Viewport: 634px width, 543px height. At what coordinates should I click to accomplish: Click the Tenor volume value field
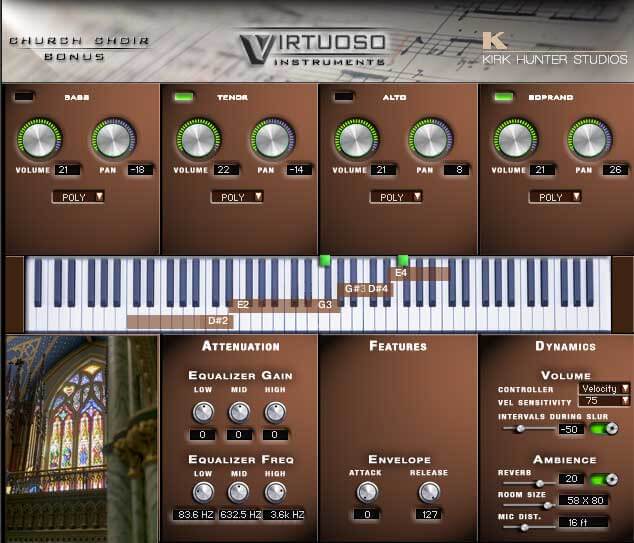click(226, 170)
